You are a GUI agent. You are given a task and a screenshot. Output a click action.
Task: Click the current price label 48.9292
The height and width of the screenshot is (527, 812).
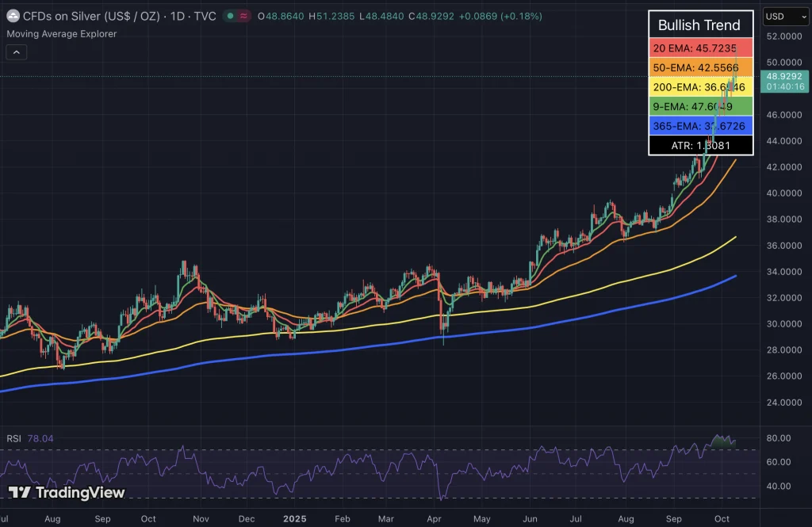[x=781, y=76]
